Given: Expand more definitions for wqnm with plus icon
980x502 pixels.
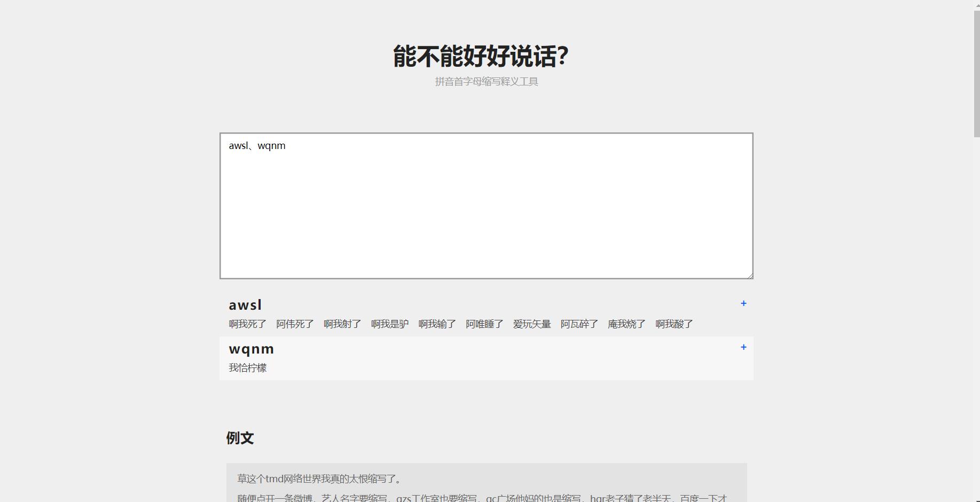Looking at the screenshot, I should (743, 347).
